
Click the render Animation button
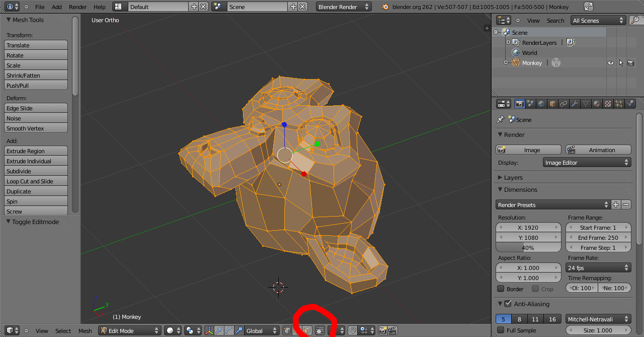coord(598,150)
